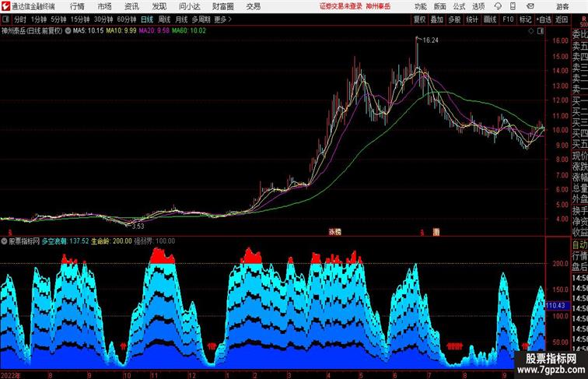Open the 多周期 multi-period view
588x379 pixels.
tap(201, 19)
